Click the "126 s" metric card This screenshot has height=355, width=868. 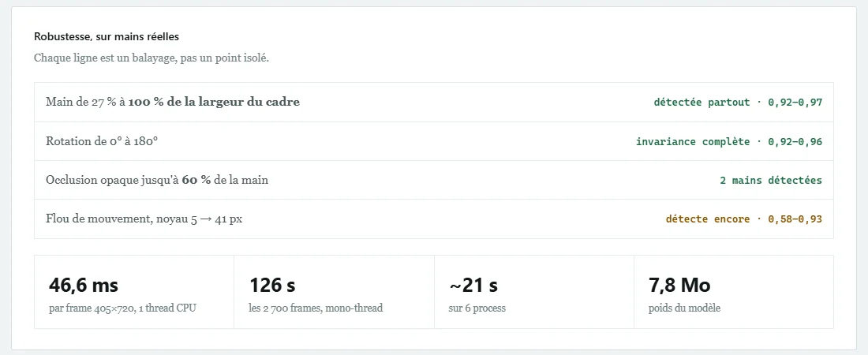(x=334, y=292)
